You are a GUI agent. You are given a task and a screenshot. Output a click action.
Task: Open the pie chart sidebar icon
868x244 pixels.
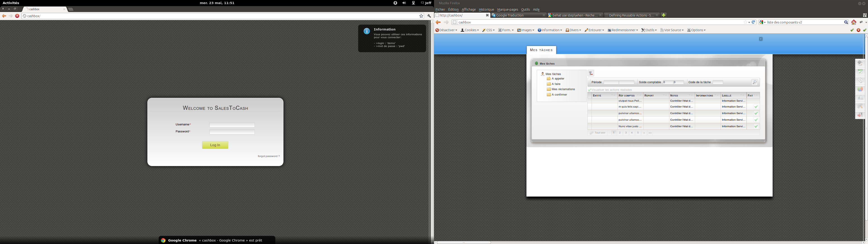pyautogui.click(x=860, y=89)
